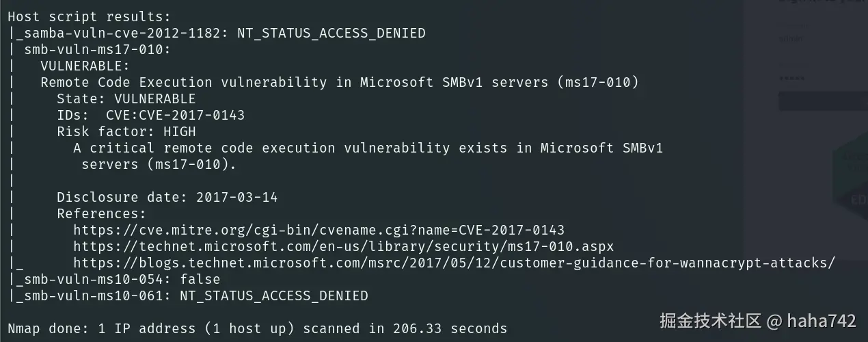Click NT_STATUS_ACCESS_DENIED on the samba-vuln line
868x342 pixels.
331,33
